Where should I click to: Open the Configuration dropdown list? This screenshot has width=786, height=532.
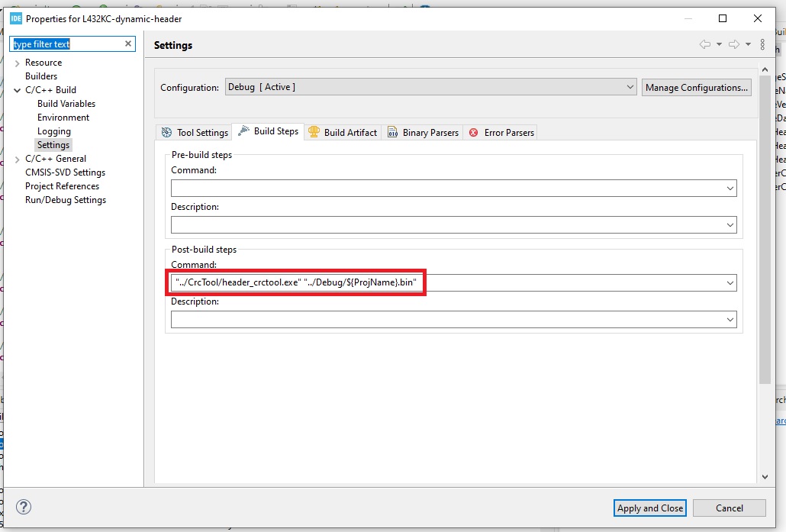630,88
